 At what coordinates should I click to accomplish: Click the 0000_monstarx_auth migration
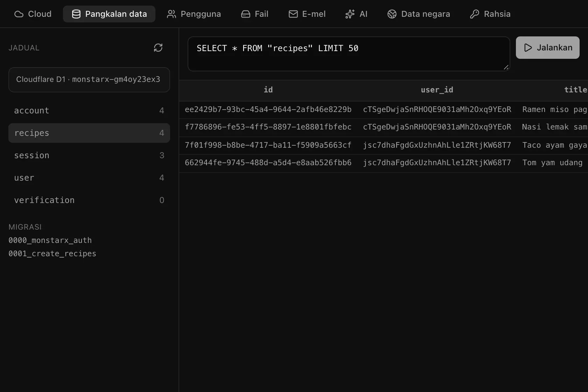(x=50, y=240)
